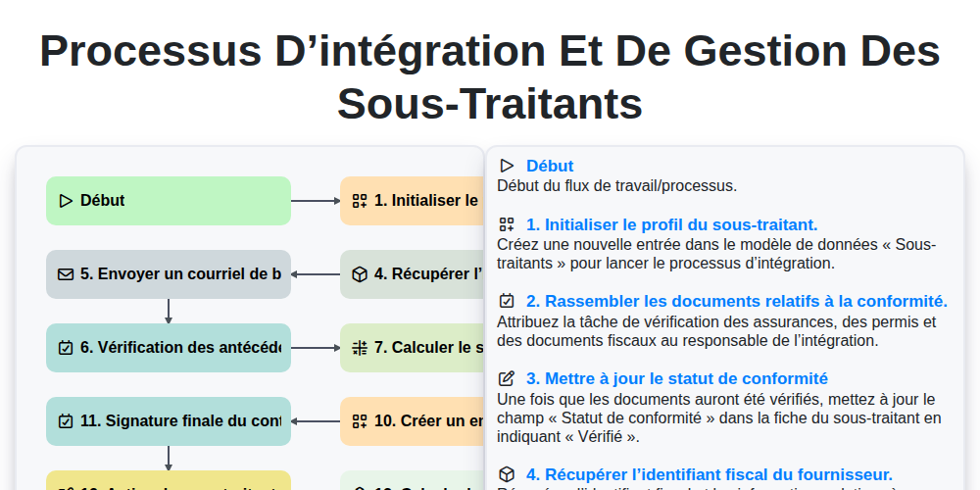
Task: Select node 7. Calculer le in the flowchart
Action: tap(412, 348)
